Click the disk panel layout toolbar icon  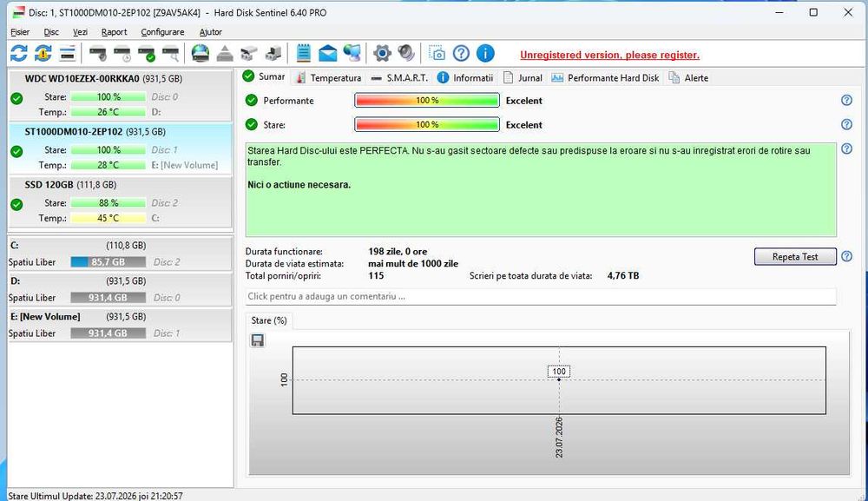coord(68,54)
